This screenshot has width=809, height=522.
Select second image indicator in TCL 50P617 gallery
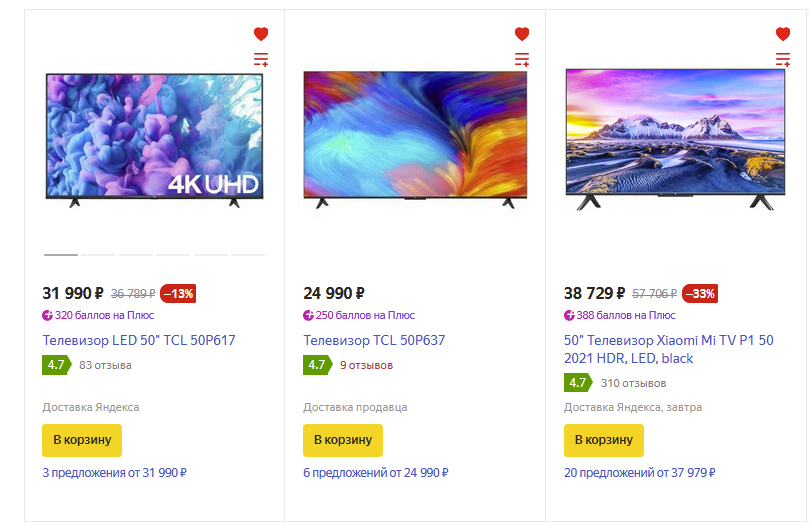click(x=98, y=255)
